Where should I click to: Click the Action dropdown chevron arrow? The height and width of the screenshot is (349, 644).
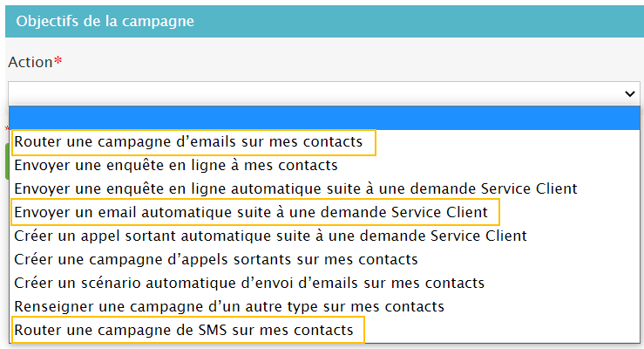(x=631, y=93)
